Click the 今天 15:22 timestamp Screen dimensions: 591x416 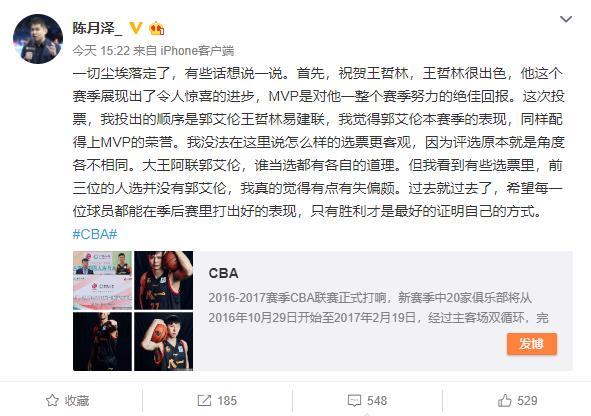coord(101,50)
